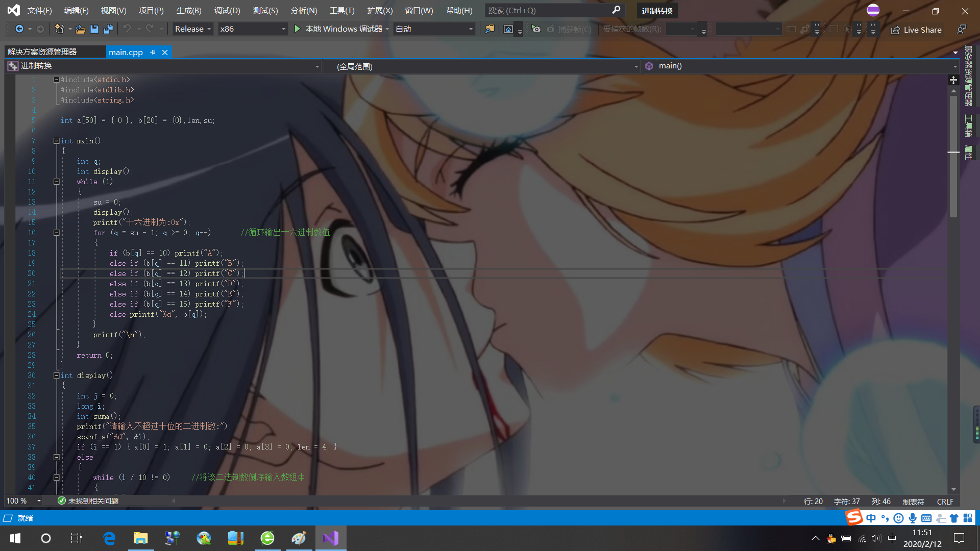Open the 调试(D) Debug menu

[x=227, y=10]
